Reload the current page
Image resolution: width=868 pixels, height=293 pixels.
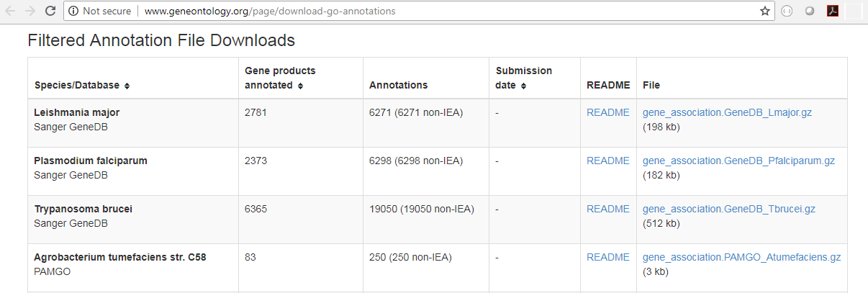tap(50, 11)
